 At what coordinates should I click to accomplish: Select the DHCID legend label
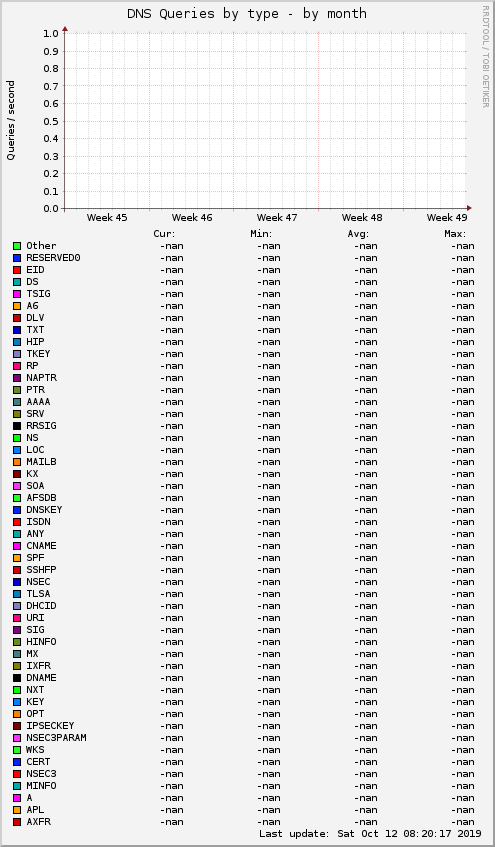(x=41, y=606)
